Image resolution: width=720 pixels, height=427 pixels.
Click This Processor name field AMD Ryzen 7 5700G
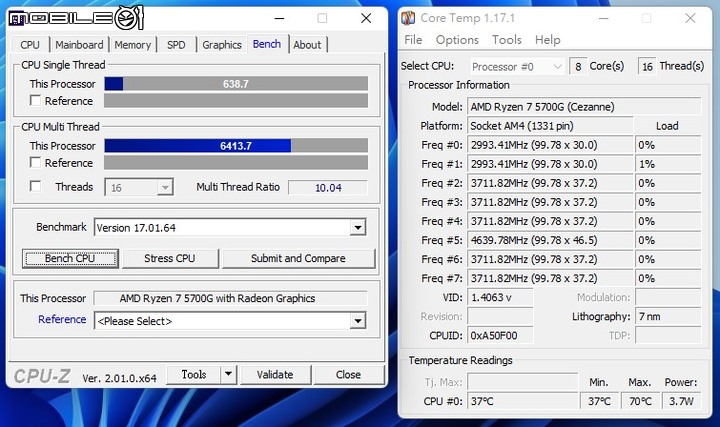pyautogui.click(x=231, y=298)
